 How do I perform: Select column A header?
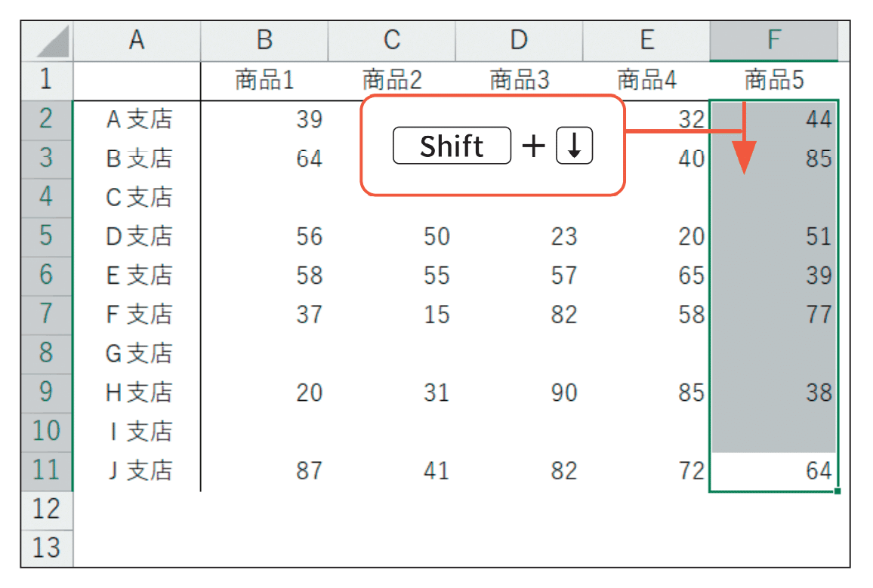(137, 41)
